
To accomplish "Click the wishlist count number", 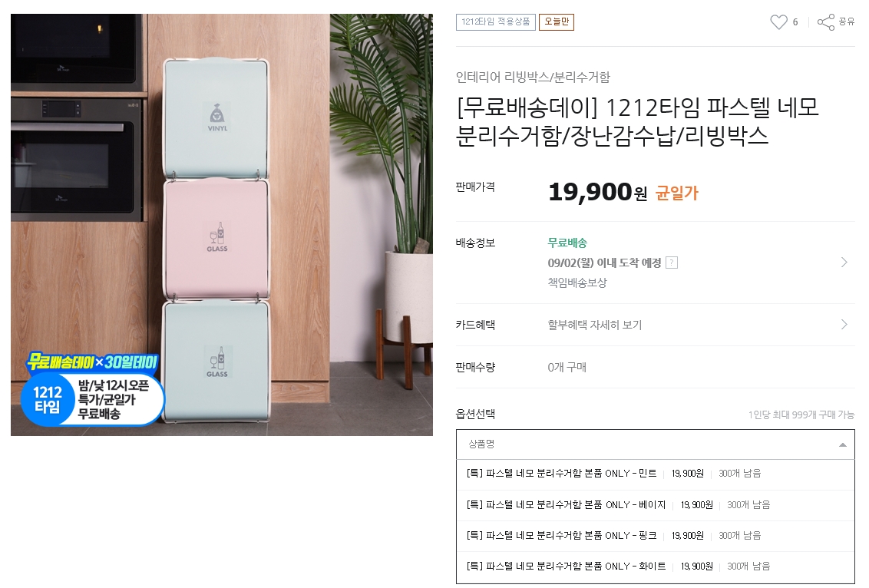I will 795,22.
